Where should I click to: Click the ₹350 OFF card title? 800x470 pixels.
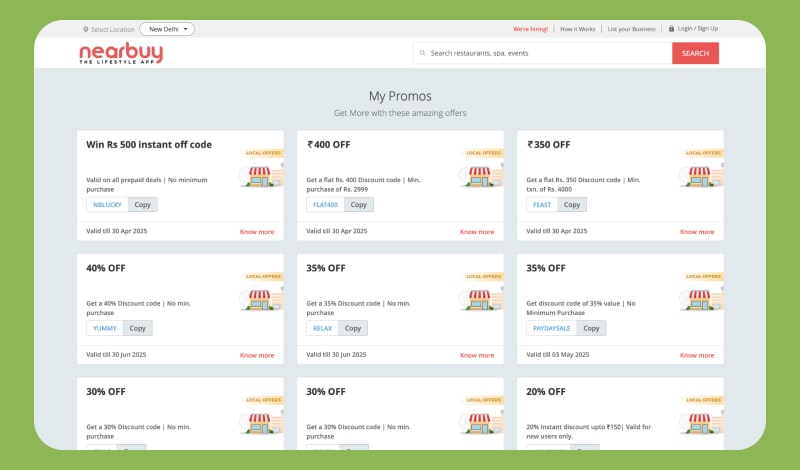pos(548,144)
